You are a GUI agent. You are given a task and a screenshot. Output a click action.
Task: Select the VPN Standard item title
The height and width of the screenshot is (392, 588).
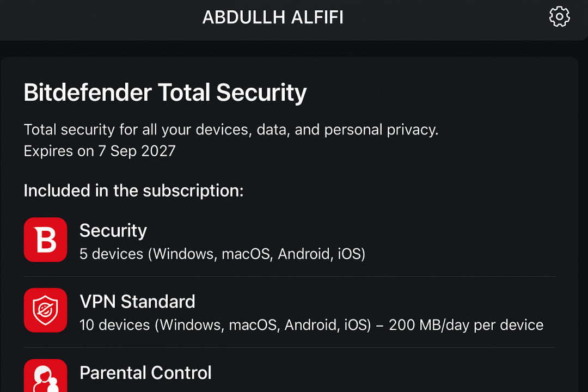click(137, 302)
